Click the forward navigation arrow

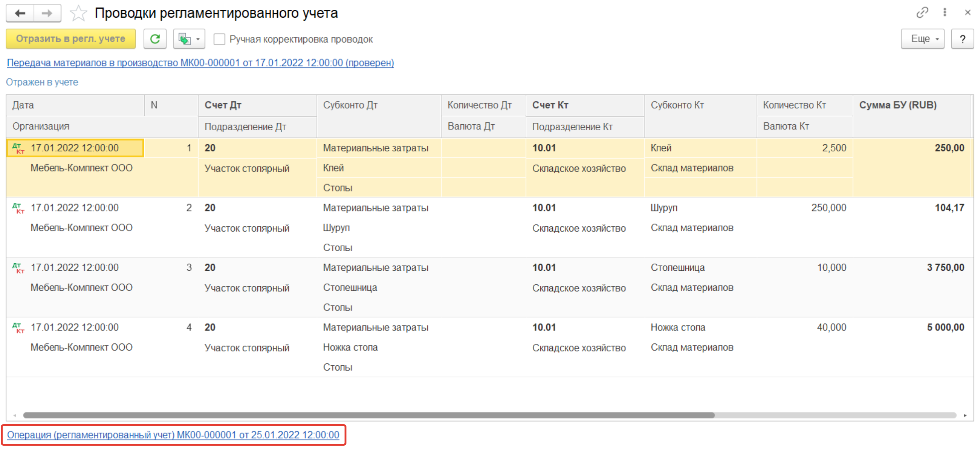click(47, 13)
